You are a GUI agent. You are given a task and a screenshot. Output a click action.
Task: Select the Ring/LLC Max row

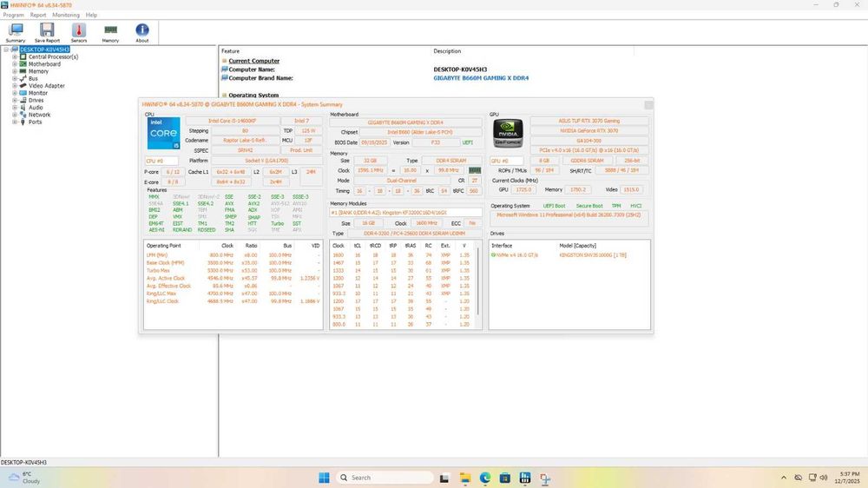click(x=233, y=293)
